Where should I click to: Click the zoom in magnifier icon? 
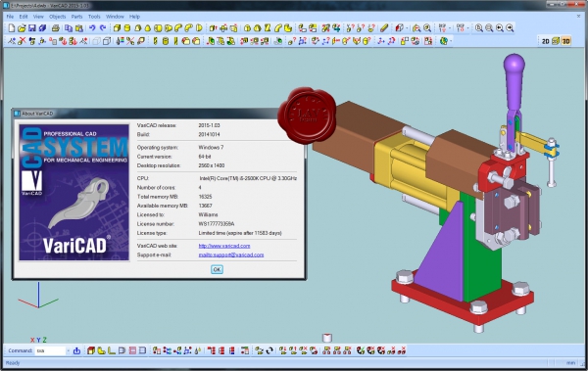(479, 28)
